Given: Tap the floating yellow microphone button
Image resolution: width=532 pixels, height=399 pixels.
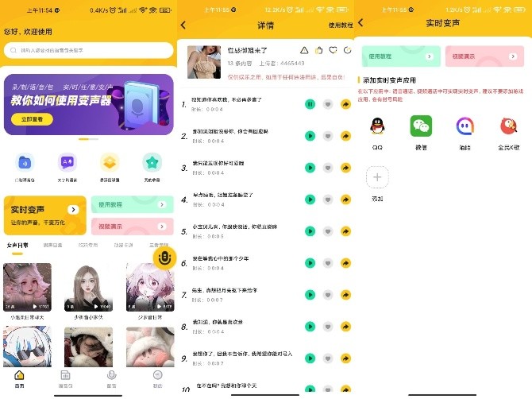Looking at the screenshot, I should click(164, 258).
